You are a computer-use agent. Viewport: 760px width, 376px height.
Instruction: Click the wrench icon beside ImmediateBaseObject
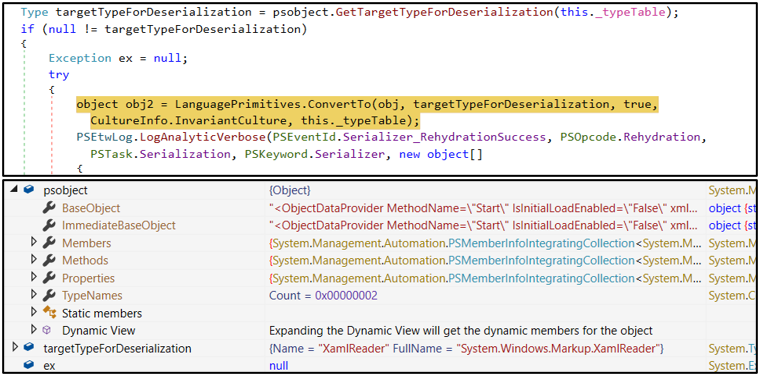point(48,225)
